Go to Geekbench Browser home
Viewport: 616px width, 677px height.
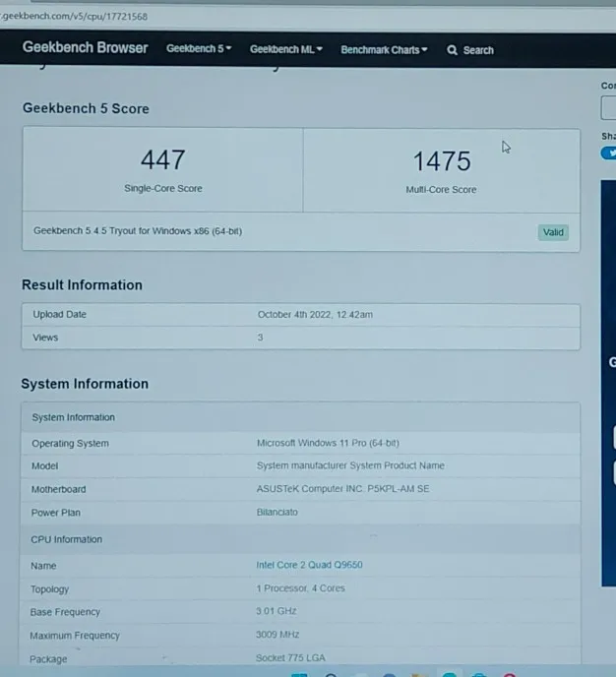coord(85,47)
